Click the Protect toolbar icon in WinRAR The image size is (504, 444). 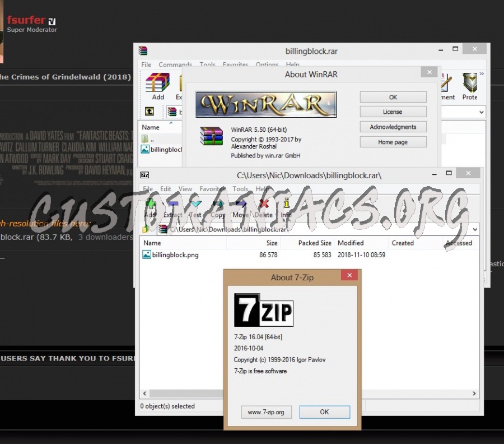tap(470, 82)
